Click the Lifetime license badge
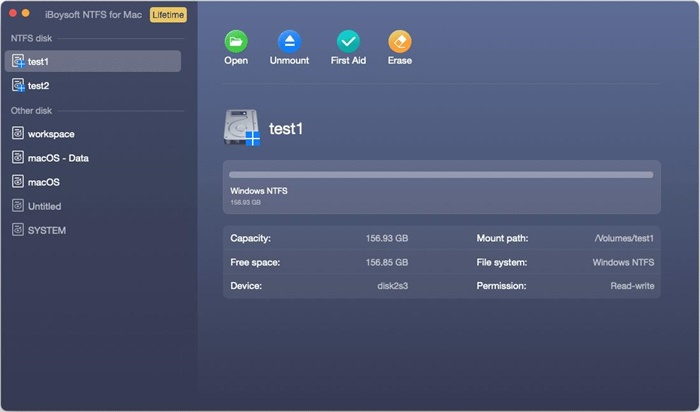700x412 pixels. pos(167,15)
